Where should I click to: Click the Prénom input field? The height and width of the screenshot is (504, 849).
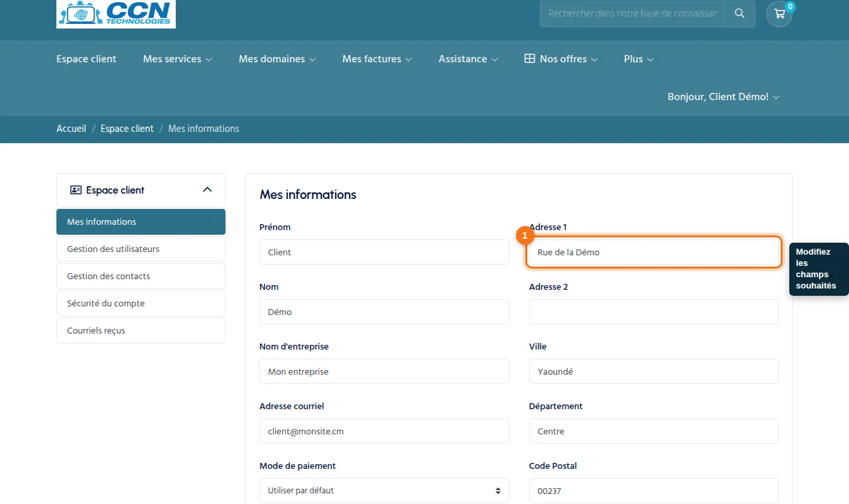pos(384,252)
